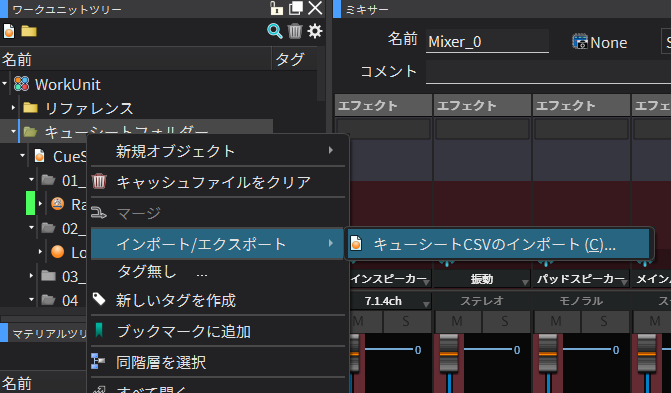Expand the リファレンス folder node
The height and width of the screenshot is (393, 671).
13,108
